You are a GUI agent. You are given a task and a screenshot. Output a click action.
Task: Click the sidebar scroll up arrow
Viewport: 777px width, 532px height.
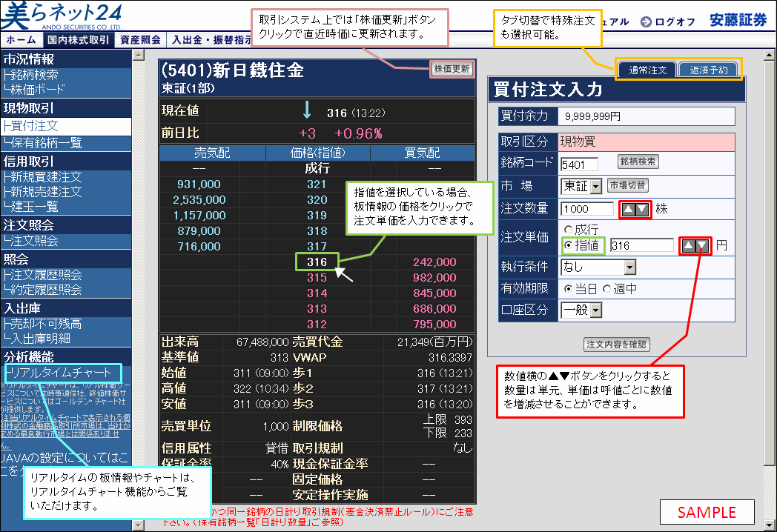(137, 56)
